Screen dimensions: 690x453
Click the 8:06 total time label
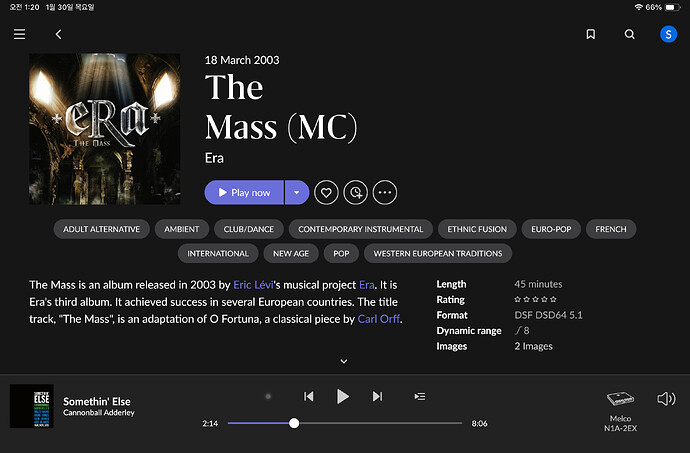pos(479,424)
